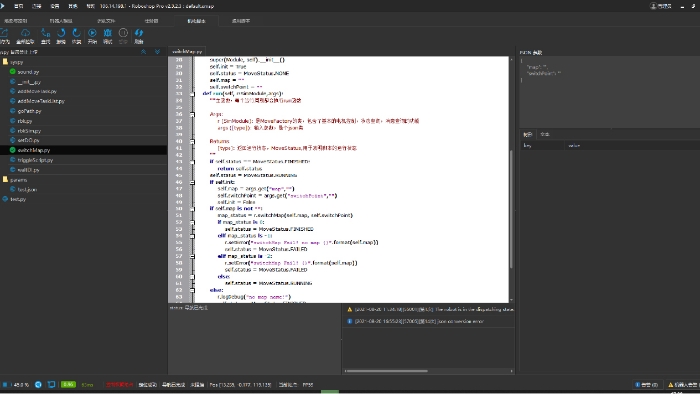Click the info icon beside json conversion error
This screenshot has width=700, height=394.
click(x=350, y=321)
